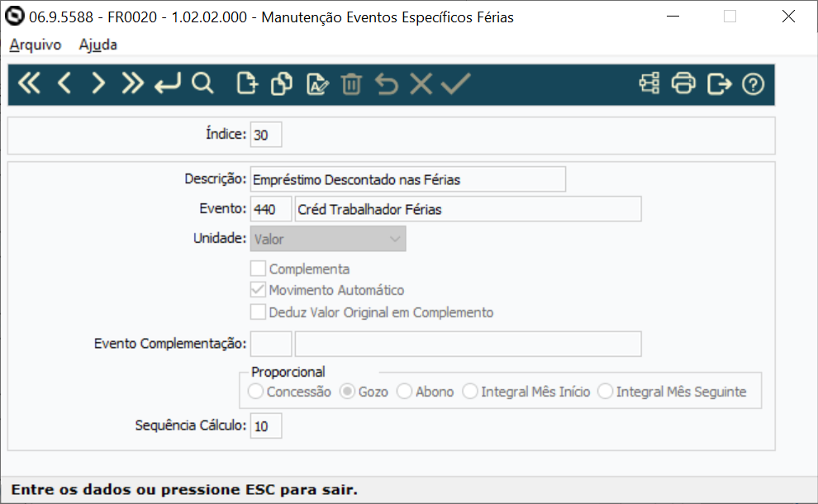Go to the previous record

pos(64,83)
